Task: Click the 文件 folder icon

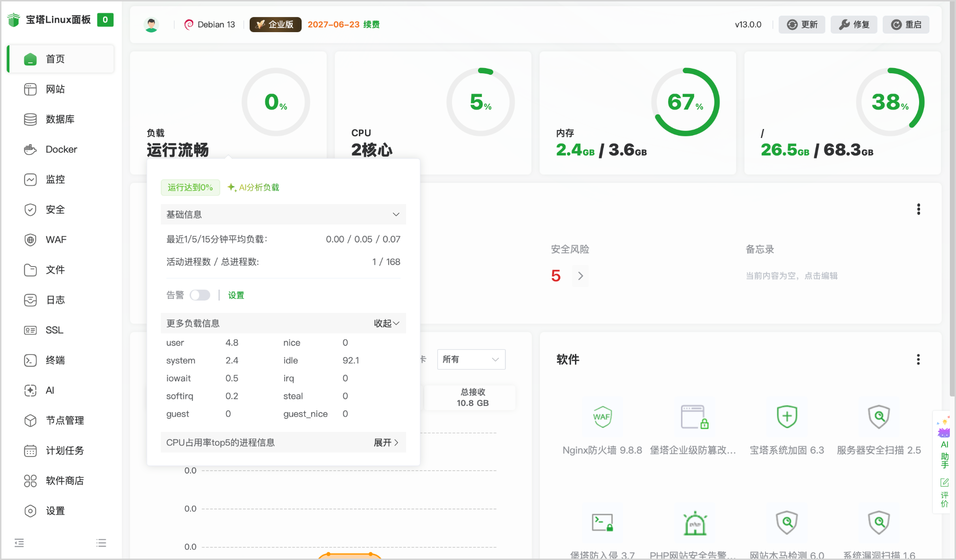Action: pyautogui.click(x=30, y=270)
